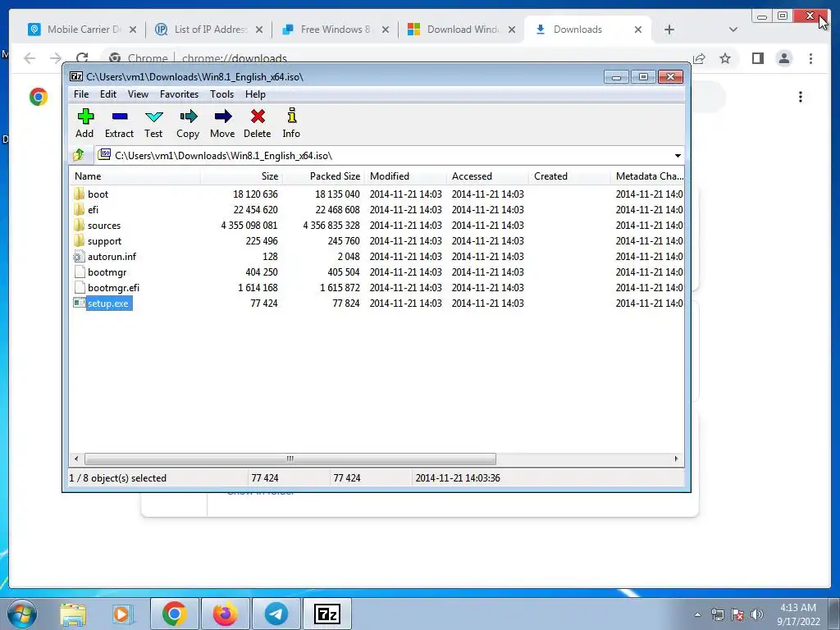
Task: Click the network tray icon
Action: (x=717, y=614)
